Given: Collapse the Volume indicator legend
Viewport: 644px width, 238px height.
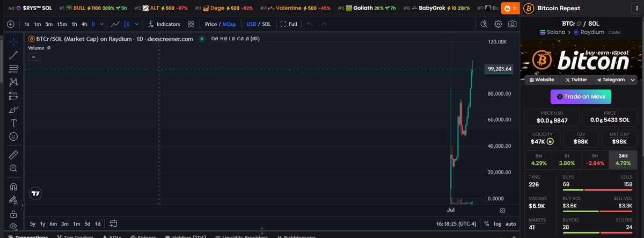Looking at the screenshot, I should pyautogui.click(x=33, y=56).
